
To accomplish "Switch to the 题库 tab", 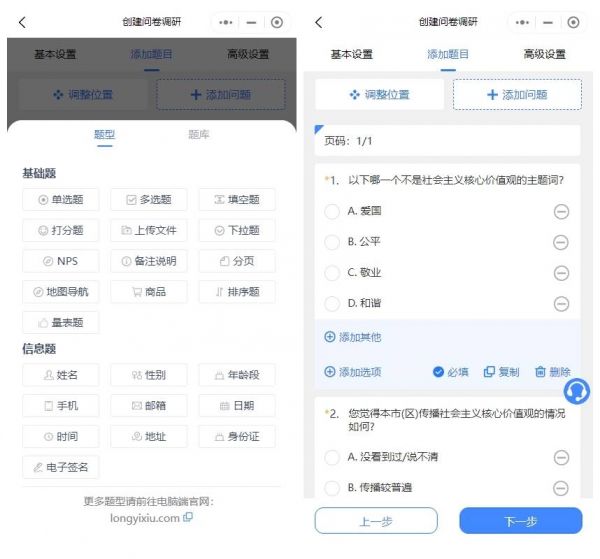I will [199, 134].
